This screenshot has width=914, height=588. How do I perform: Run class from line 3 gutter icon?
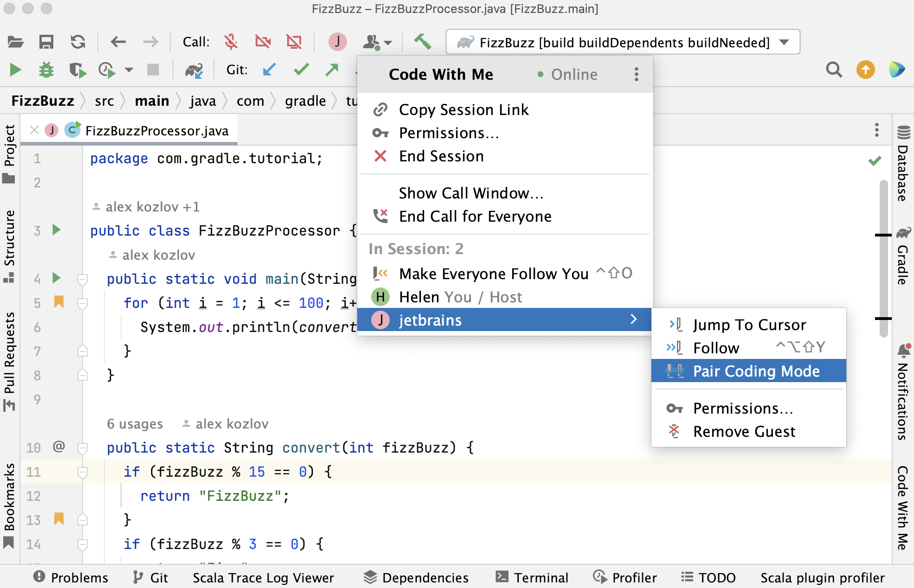pos(57,230)
